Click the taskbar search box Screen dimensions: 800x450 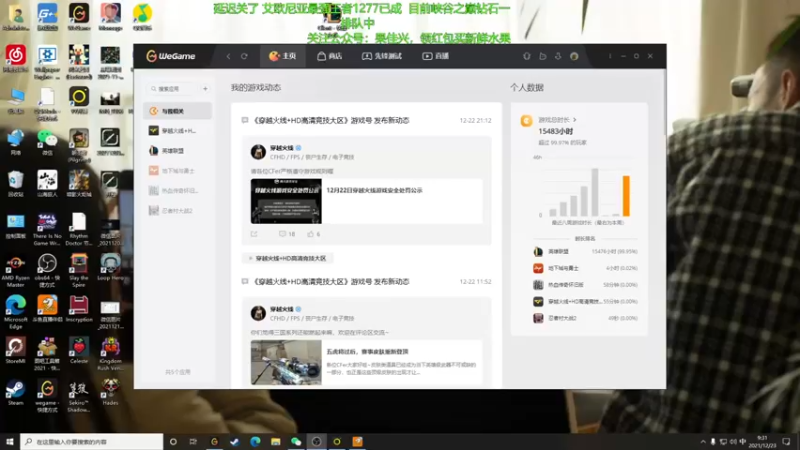coord(92,442)
